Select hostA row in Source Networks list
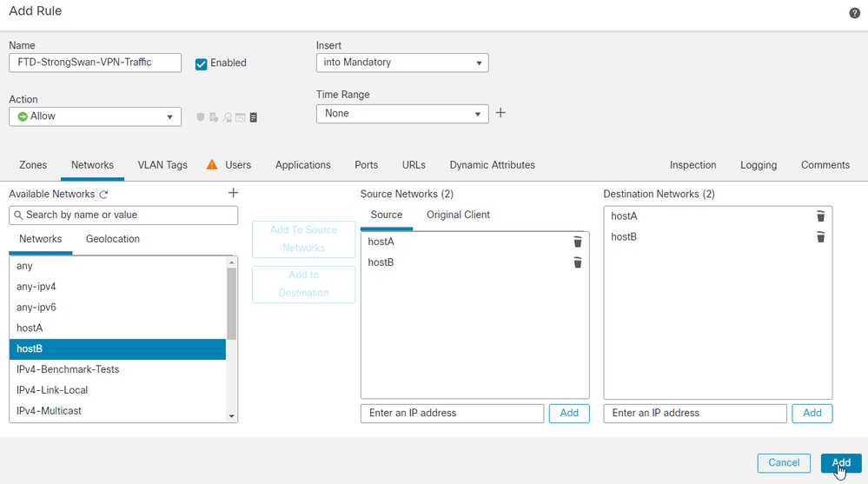 click(x=475, y=242)
